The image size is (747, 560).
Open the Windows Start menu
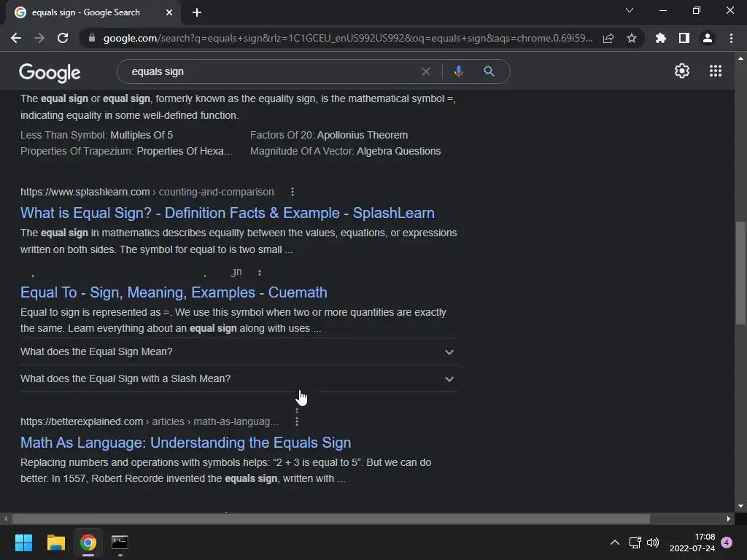coord(23,542)
